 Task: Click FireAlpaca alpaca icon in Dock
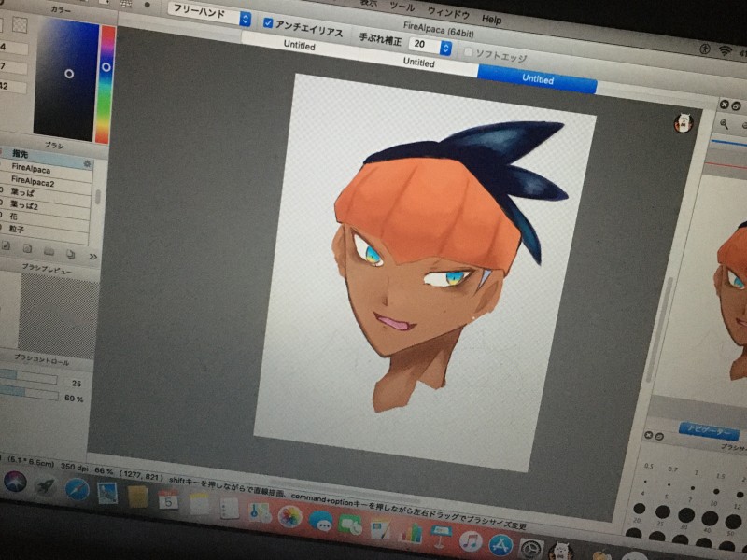coord(561,552)
